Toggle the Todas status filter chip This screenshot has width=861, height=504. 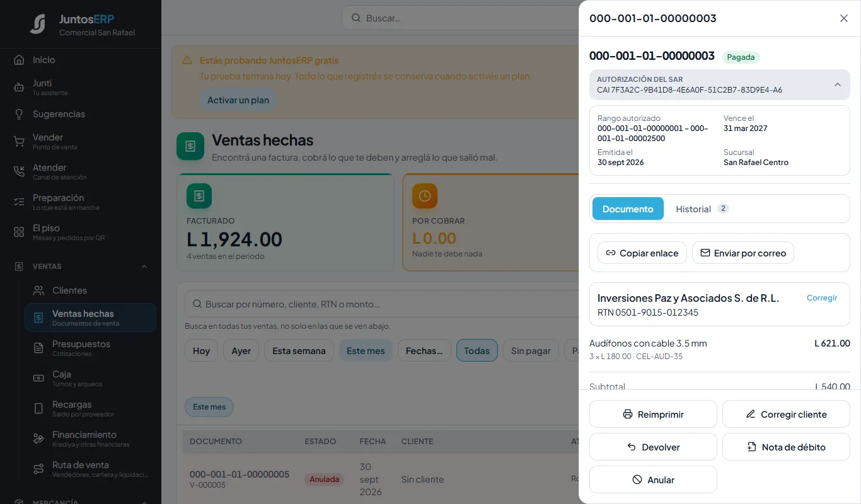point(477,350)
